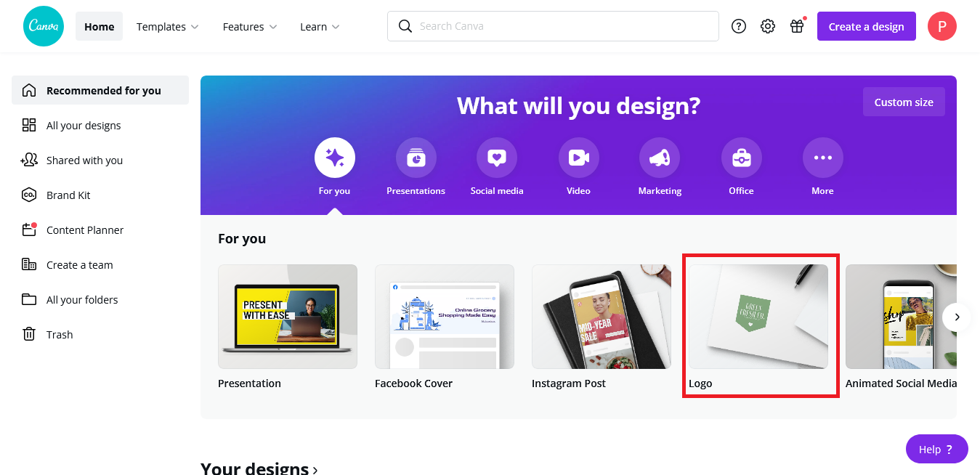This screenshot has height=475, width=980.
Task: Open Canva settings via the gear icon
Action: click(767, 26)
